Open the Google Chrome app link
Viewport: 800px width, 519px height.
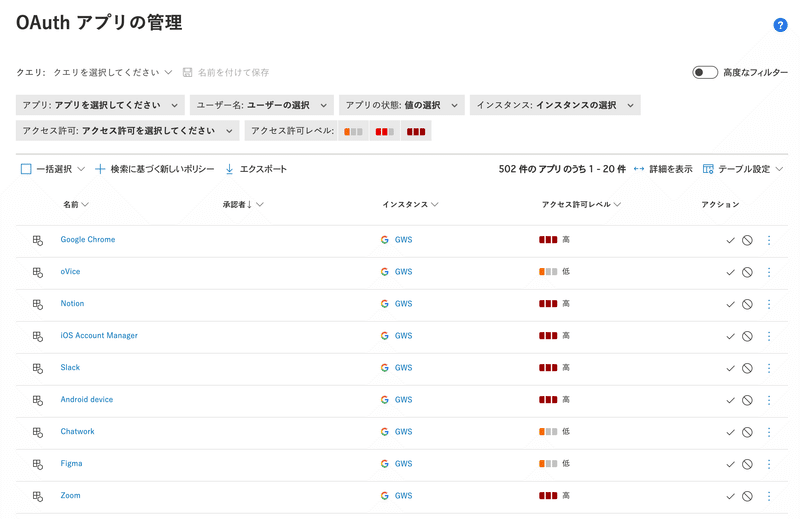click(x=88, y=239)
